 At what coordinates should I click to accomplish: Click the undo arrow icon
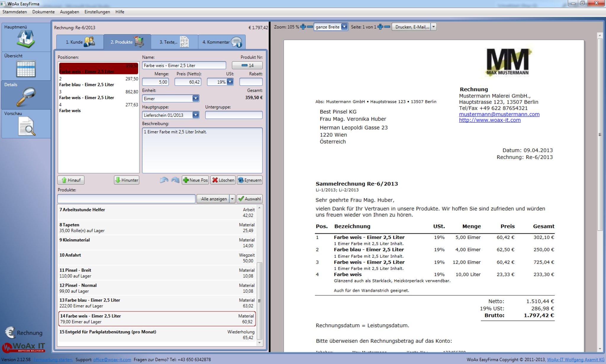click(x=164, y=180)
